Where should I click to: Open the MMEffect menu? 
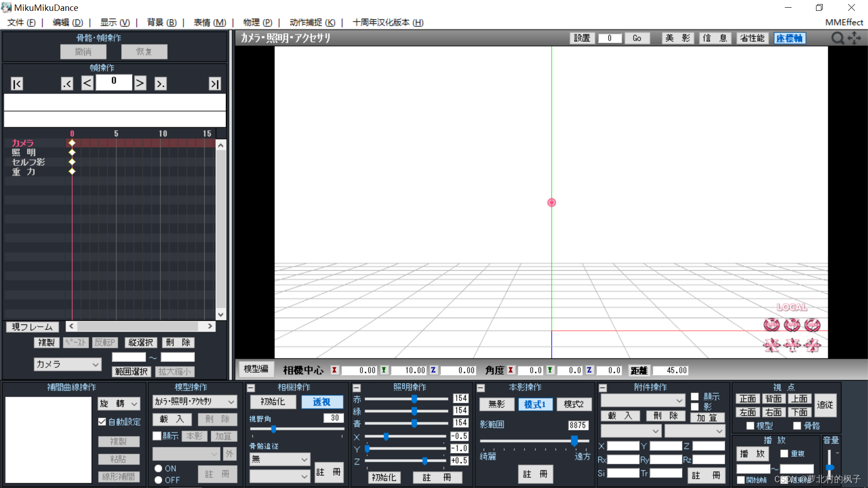pos(844,22)
